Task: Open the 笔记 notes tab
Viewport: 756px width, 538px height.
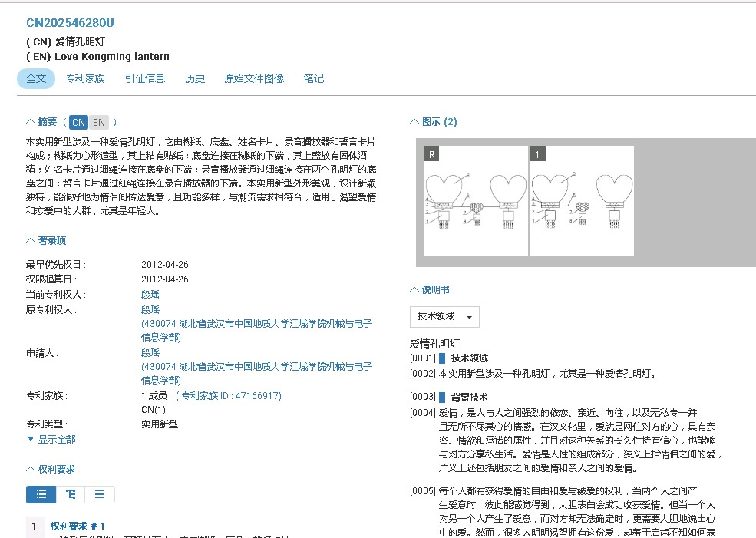Action: pos(313,78)
